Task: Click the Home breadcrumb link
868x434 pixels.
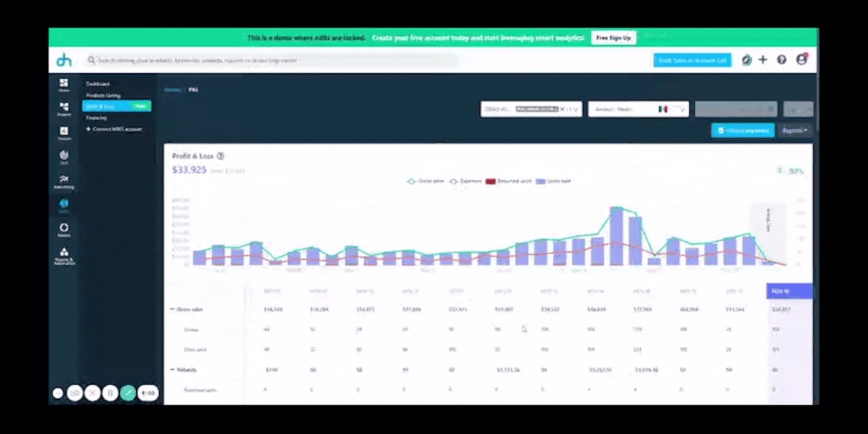Action: [172, 90]
